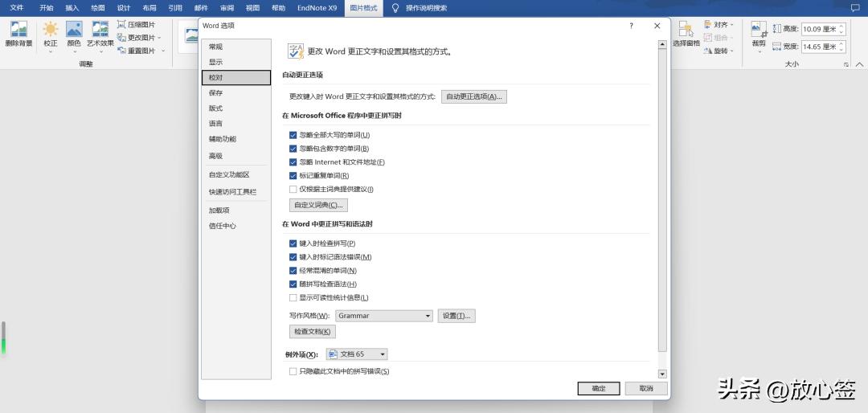
Task: Select Display (显示) in options sidebar
Action: [x=235, y=63]
